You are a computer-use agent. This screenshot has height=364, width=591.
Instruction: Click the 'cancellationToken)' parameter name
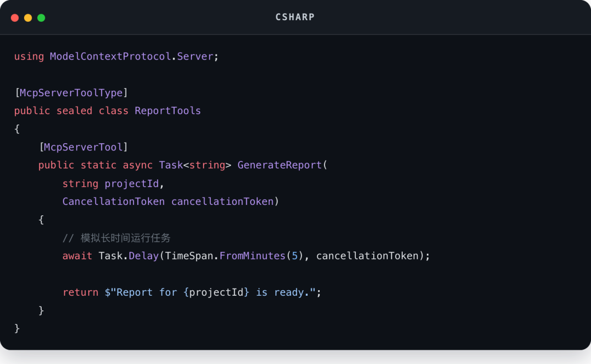point(225,201)
